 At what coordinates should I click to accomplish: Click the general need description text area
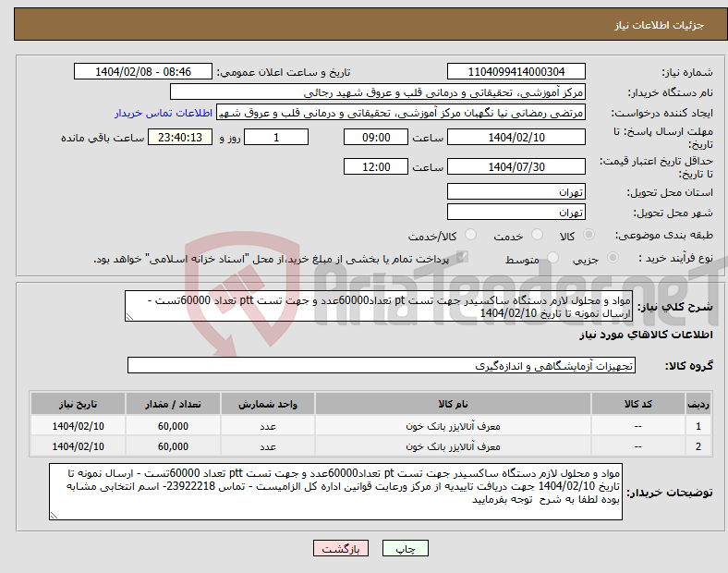tap(378, 306)
